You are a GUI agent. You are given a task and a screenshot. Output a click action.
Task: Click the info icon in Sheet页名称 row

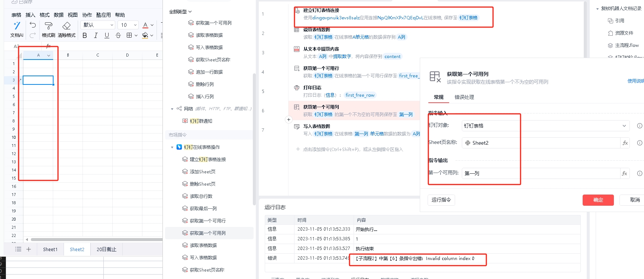[x=640, y=143]
